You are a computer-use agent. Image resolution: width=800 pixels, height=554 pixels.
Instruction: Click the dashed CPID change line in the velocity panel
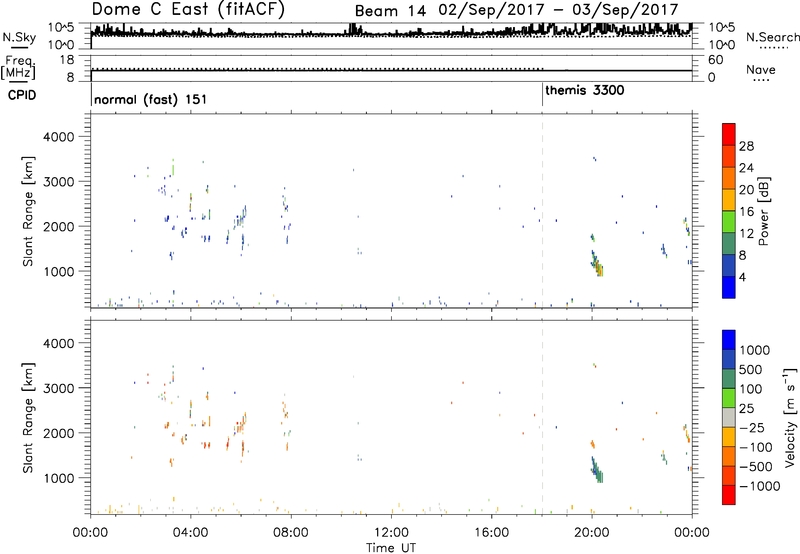[x=542, y=416]
